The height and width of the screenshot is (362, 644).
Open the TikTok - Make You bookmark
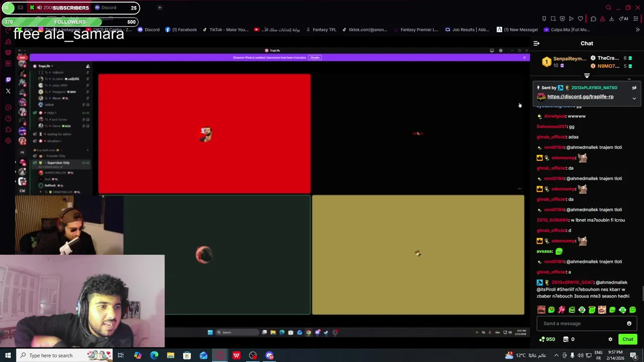click(x=225, y=30)
